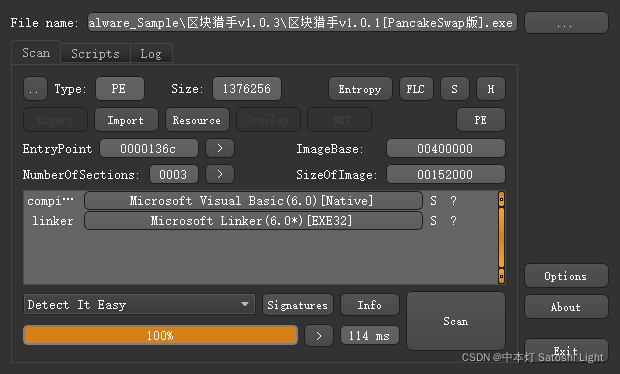
Task: Click the scrollbar down arrow in results
Action: click(x=501, y=276)
